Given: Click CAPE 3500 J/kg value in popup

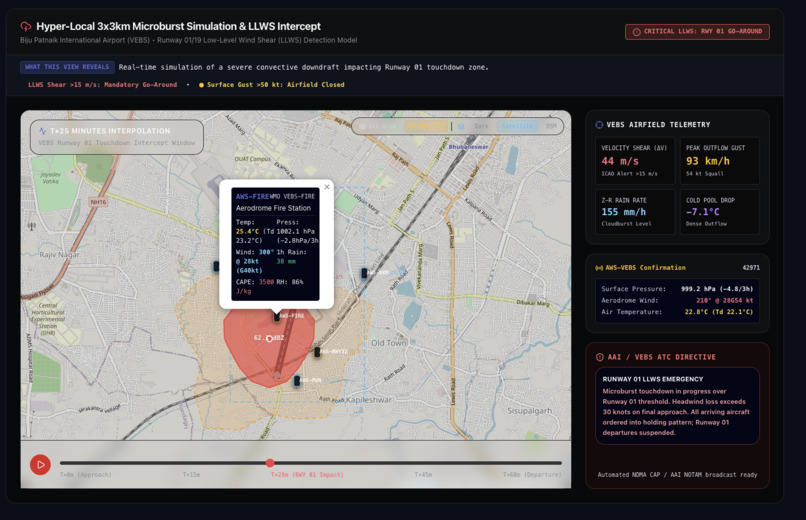Looking at the screenshot, I should 255,287.
